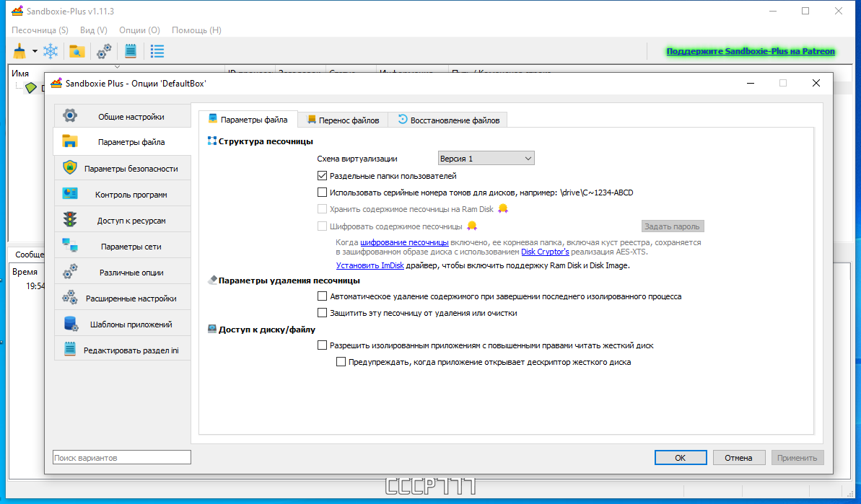Open Расширенные настройки section

pos(123,299)
